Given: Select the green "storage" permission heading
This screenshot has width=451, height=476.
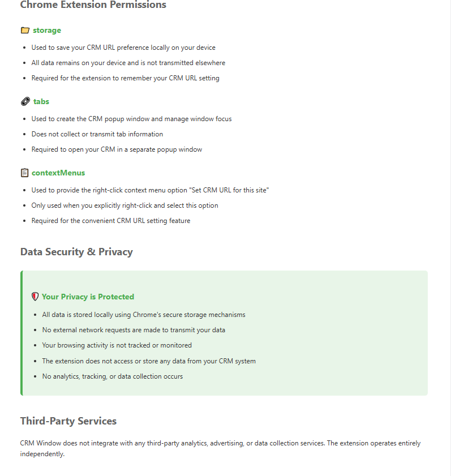Looking at the screenshot, I should [x=47, y=30].
